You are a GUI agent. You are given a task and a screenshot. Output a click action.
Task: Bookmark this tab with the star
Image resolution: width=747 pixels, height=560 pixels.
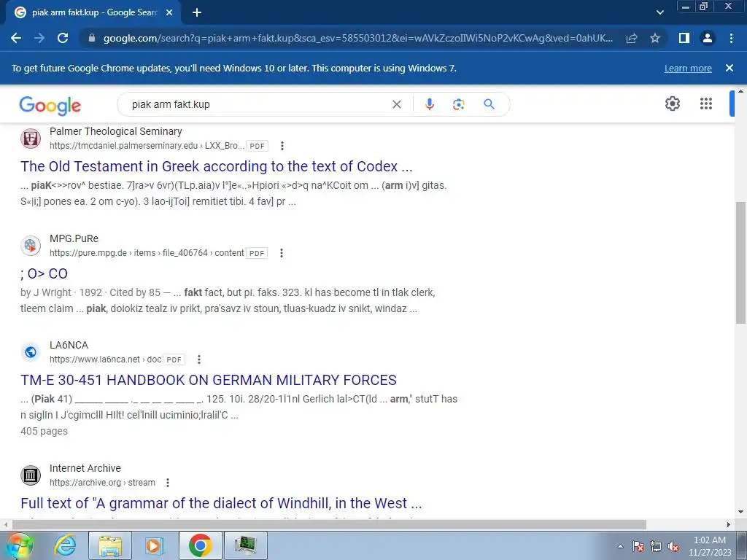(x=655, y=38)
